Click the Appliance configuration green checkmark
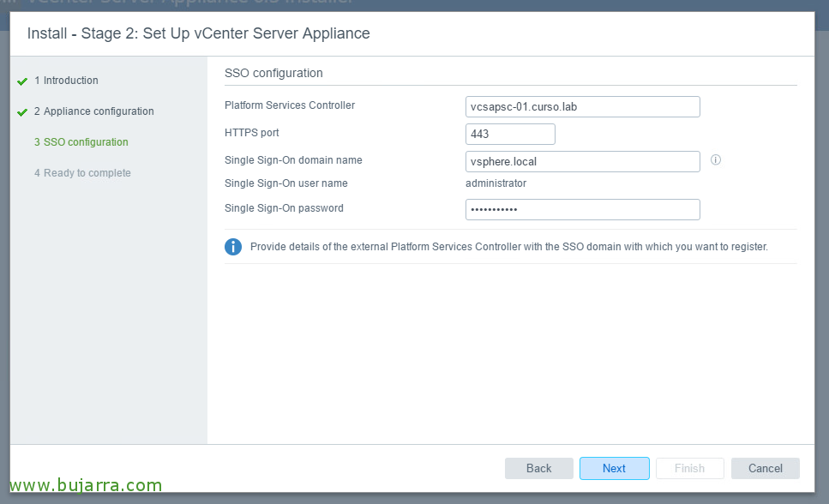The image size is (829, 504). click(x=22, y=112)
